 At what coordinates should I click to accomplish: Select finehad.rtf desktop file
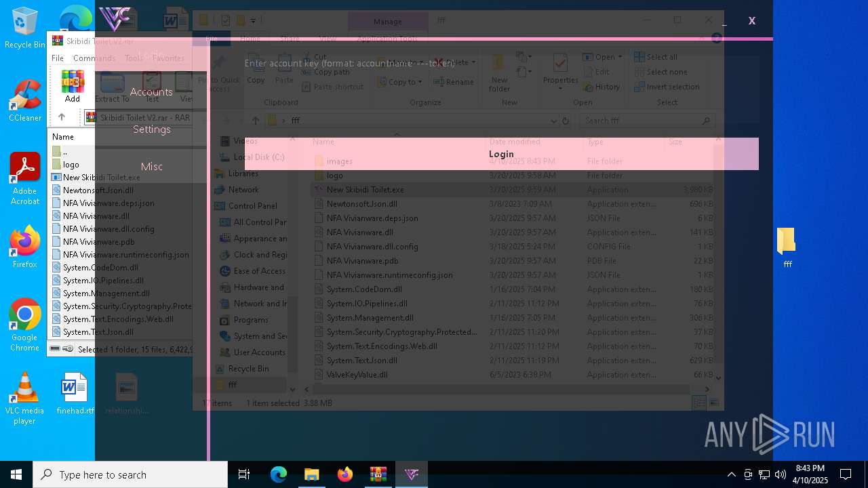(x=75, y=394)
